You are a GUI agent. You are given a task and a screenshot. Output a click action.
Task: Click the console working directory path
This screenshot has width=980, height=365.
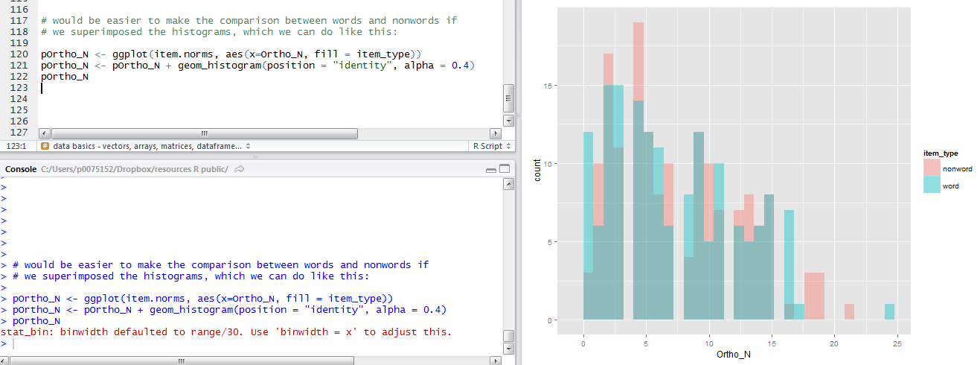tap(134, 170)
